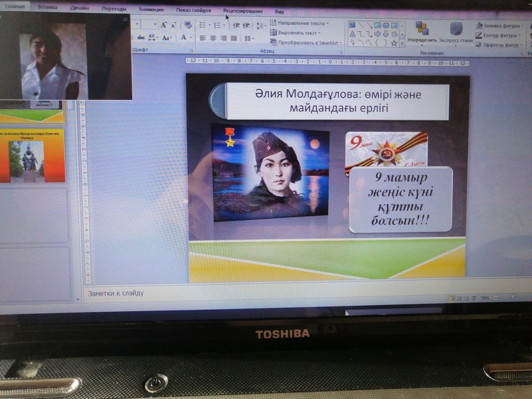The image size is (532, 399).
Task: Select the down arrow shape
Action: pyautogui.click(x=385, y=34)
